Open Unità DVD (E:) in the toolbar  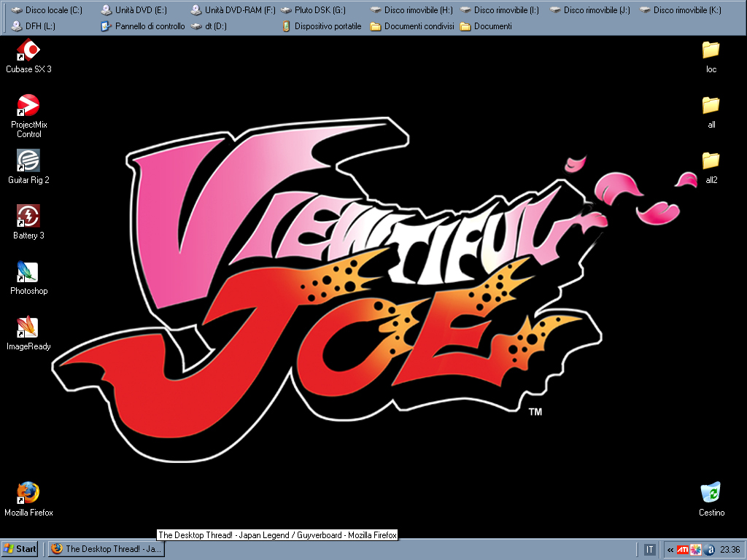pos(134,10)
